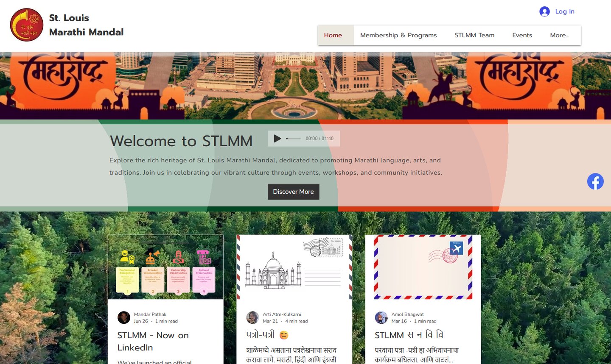Viewport: 611px width, 364px height.
Task: Open the 'STLMM स न वि वि' post title
Action: point(409,335)
